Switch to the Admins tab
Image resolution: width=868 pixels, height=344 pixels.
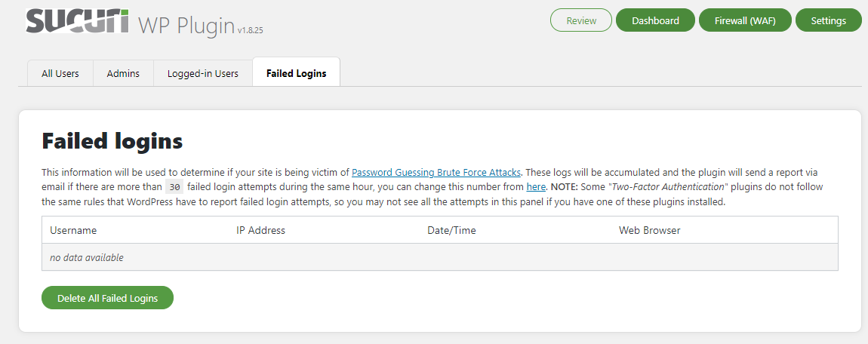(123, 73)
